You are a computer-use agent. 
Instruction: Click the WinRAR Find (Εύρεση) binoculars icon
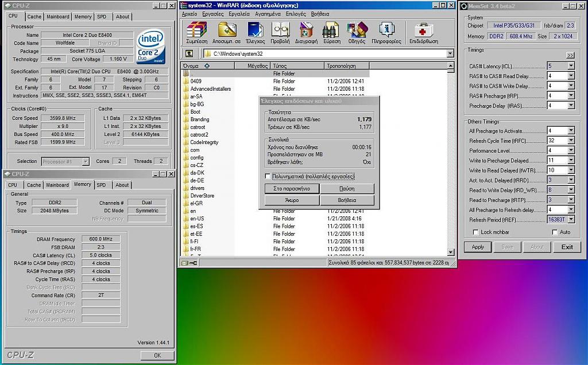pos(331,29)
